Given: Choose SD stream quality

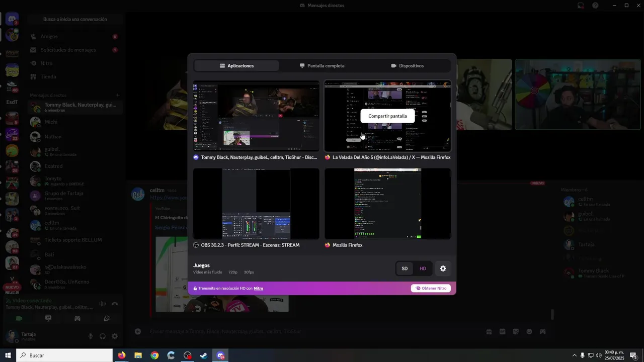Looking at the screenshot, I should click(405, 268).
